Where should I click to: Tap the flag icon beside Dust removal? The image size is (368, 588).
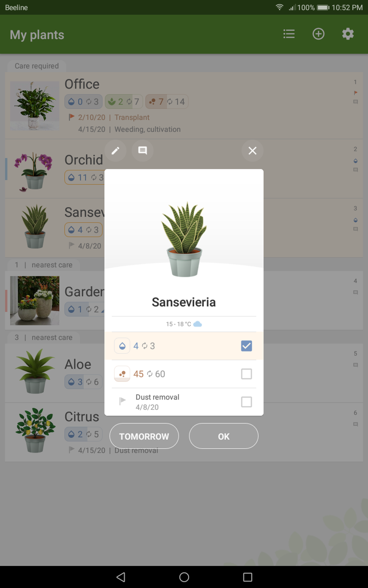tap(122, 401)
